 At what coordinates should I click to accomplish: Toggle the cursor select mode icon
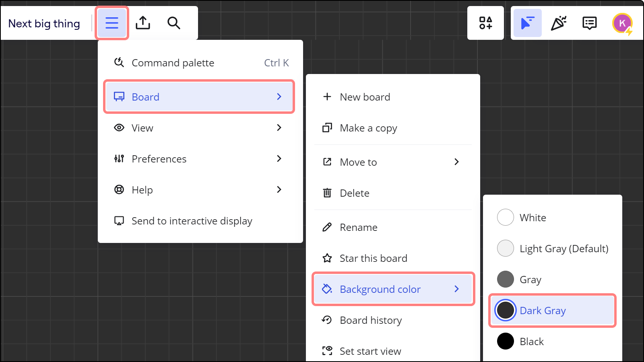527,23
